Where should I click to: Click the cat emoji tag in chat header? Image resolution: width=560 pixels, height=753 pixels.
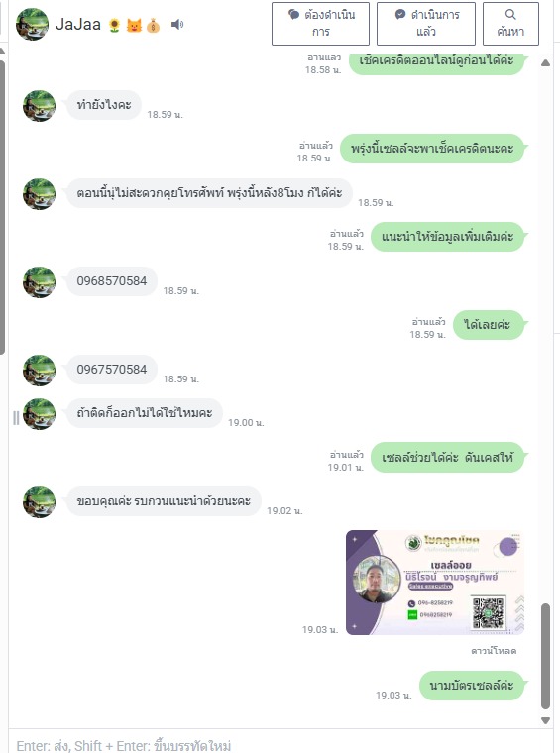click(134, 25)
